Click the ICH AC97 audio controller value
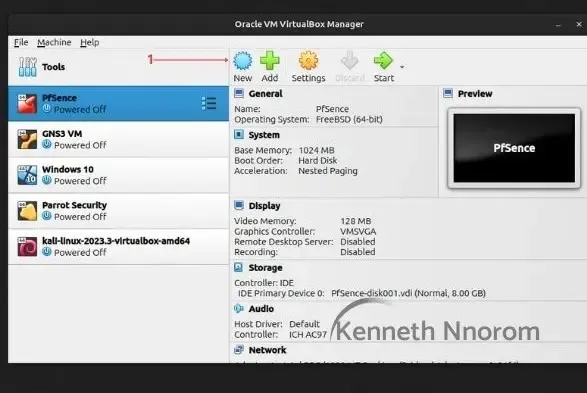Viewport: 587px width, 393px height. pos(308,335)
